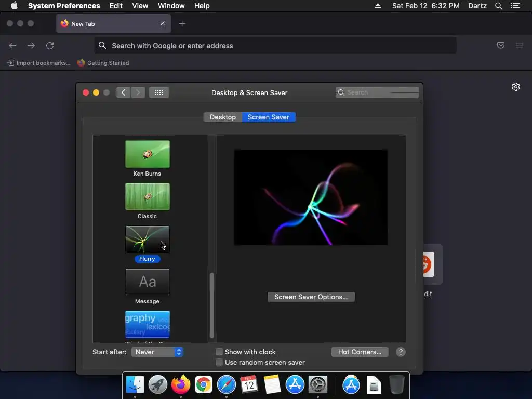This screenshot has width=532, height=399.
Task: Go forward in System Preferences
Action: coord(138,92)
